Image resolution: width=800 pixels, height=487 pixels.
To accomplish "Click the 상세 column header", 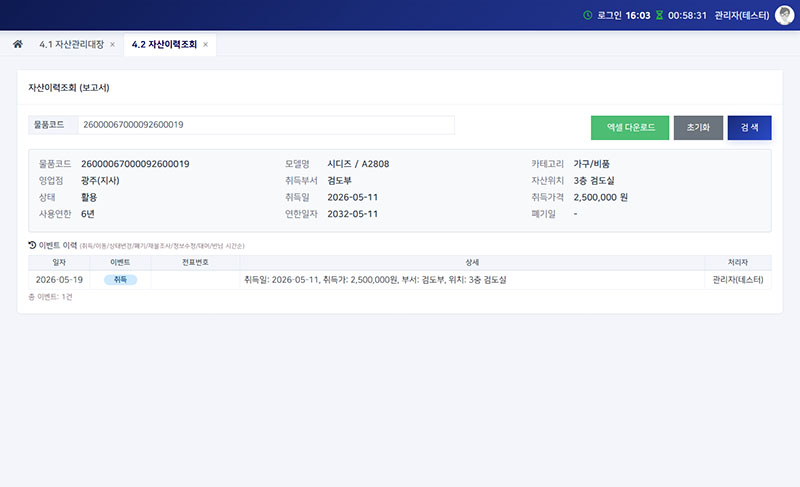I will point(472,262).
